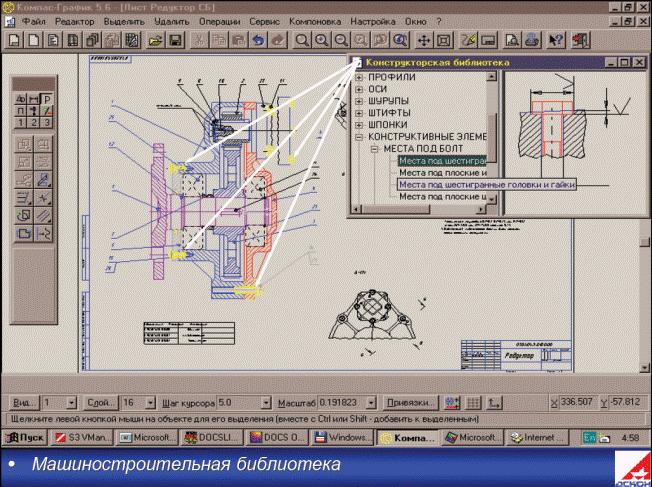Cut selection with the scissors icon
Screen dimensions: 652x487
click(x=199, y=40)
